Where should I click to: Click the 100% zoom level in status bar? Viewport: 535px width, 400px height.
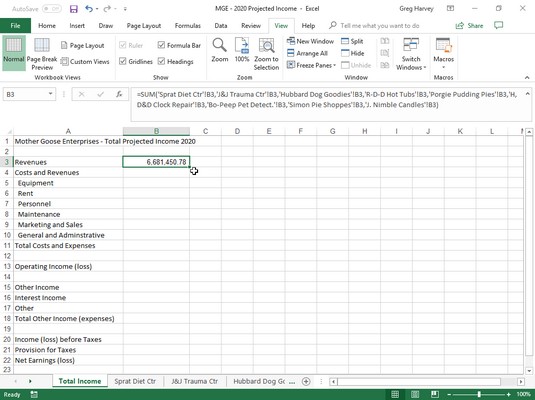coord(523,395)
